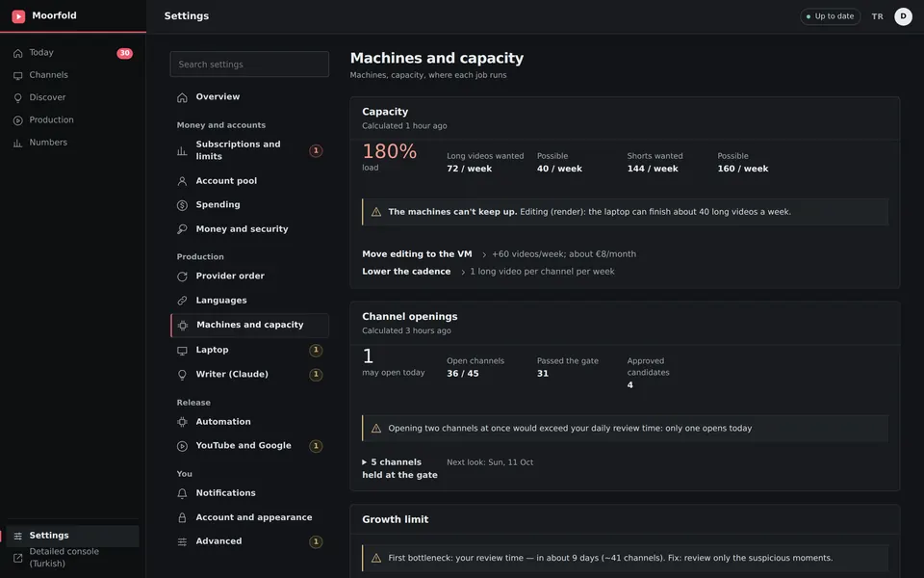Open the Overview settings page
Screen dimensions: 924x578
(x=249, y=96)
